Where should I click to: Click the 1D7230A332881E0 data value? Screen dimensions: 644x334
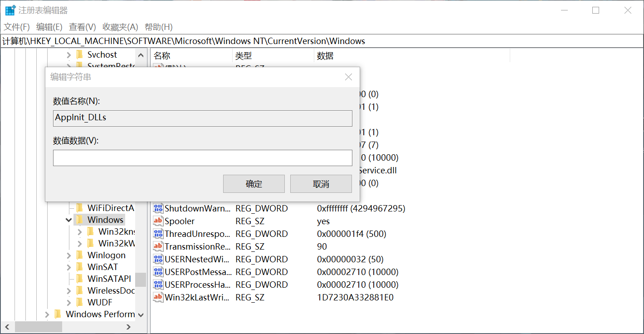click(x=356, y=297)
